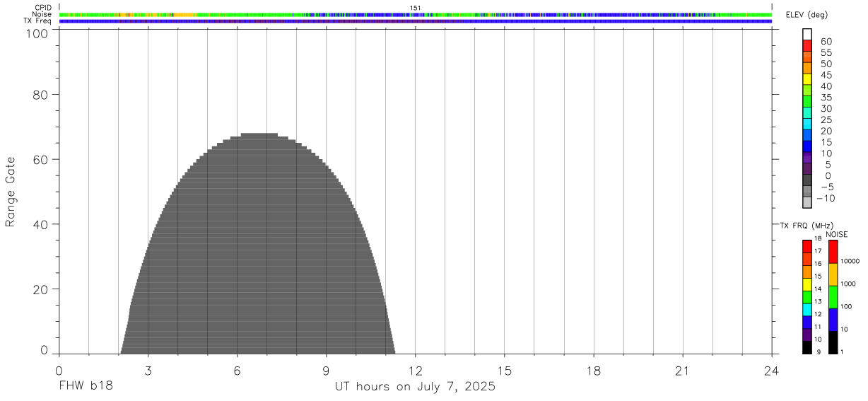Click the x-axis tick label '15'
Image resolution: width=868 pixels, height=401 pixels.
505,371
